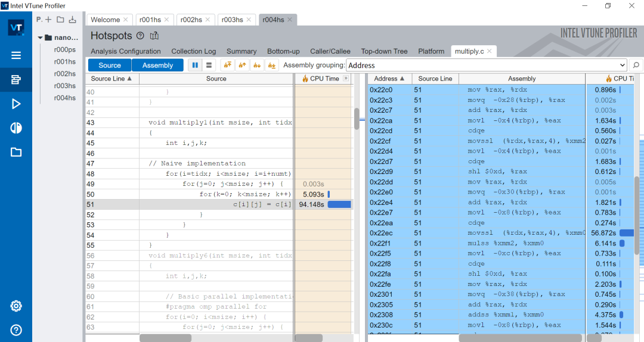Switch to horizontal stacked layout
This screenshot has width=644, height=342.
209,66
